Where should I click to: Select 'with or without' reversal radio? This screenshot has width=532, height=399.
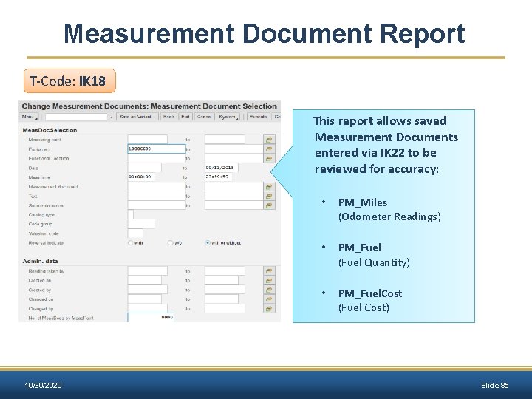[208, 243]
